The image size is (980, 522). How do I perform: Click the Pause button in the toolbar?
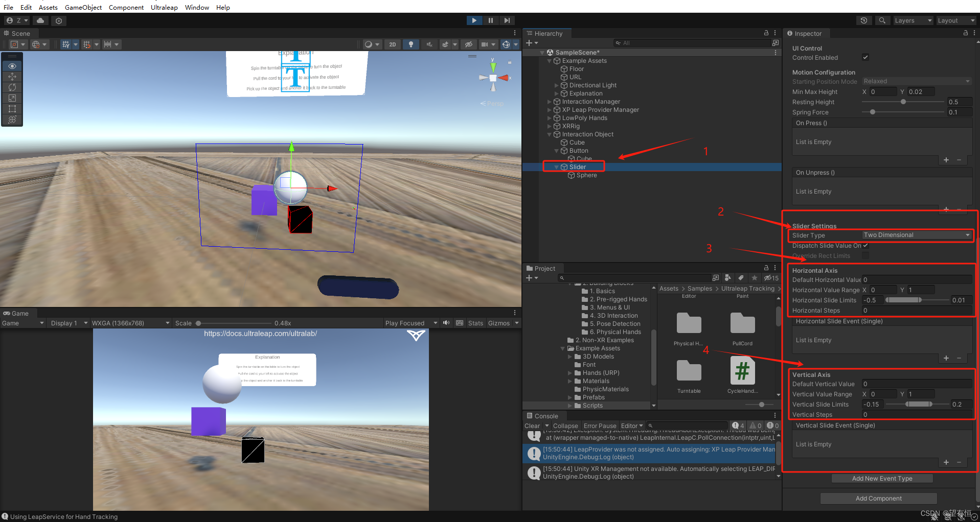click(491, 20)
